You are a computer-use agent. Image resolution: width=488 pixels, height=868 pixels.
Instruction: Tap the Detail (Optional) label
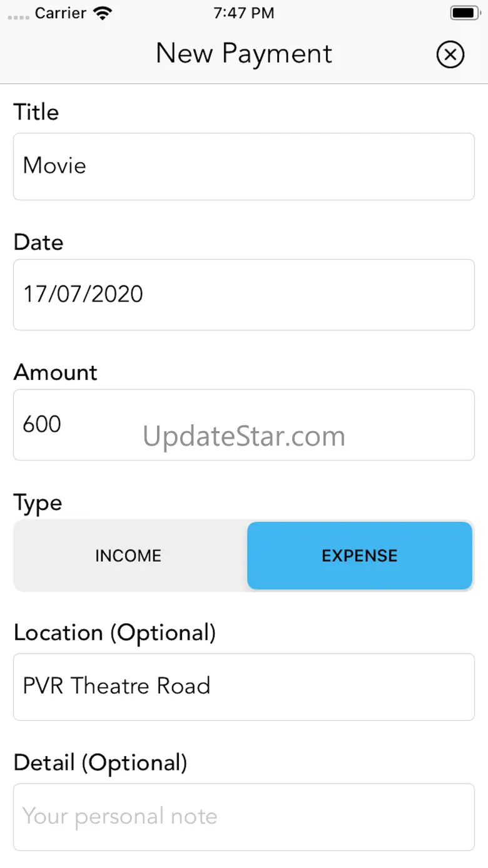tap(101, 763)
